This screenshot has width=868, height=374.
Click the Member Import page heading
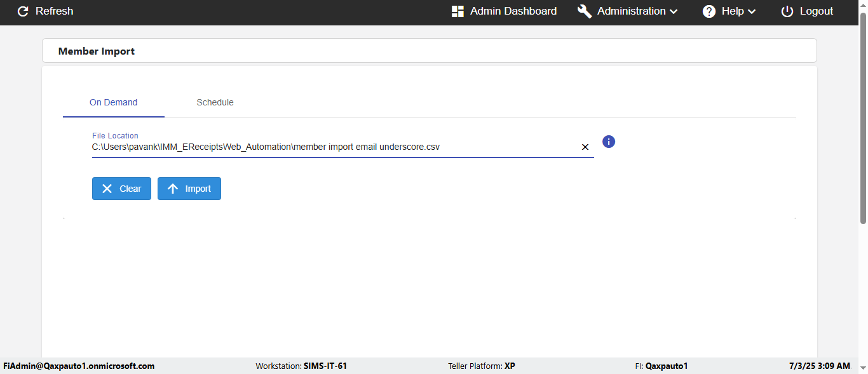click(x=97, y=51)
